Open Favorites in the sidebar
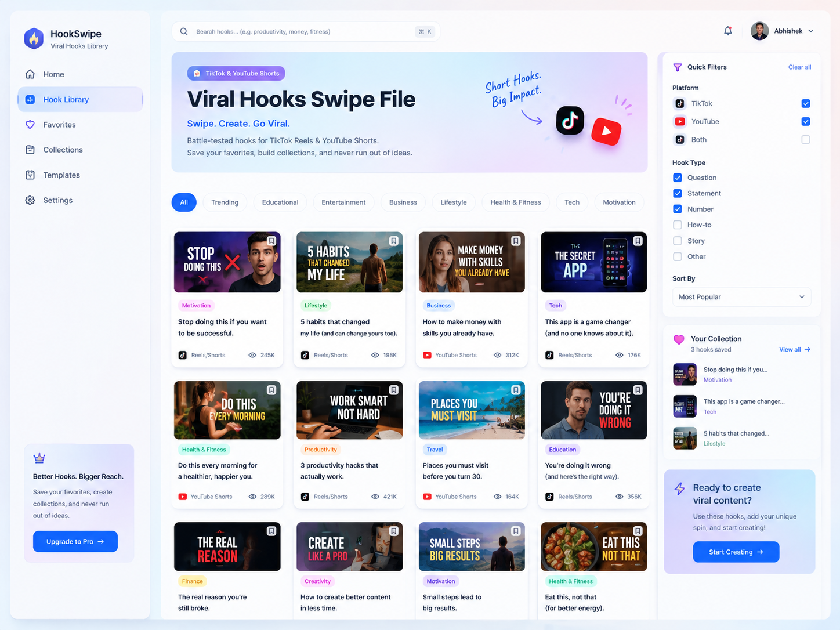Screen dimensions: 840x630 click(x=80, y=125)
